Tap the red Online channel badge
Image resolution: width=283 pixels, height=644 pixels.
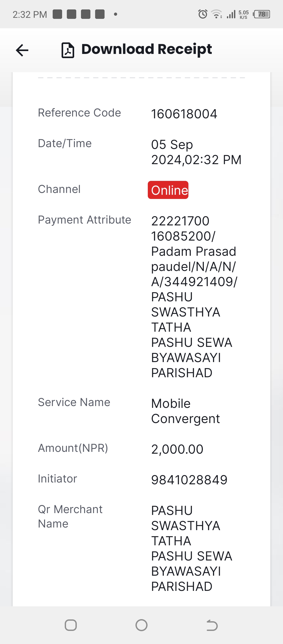tap(168, 190)
